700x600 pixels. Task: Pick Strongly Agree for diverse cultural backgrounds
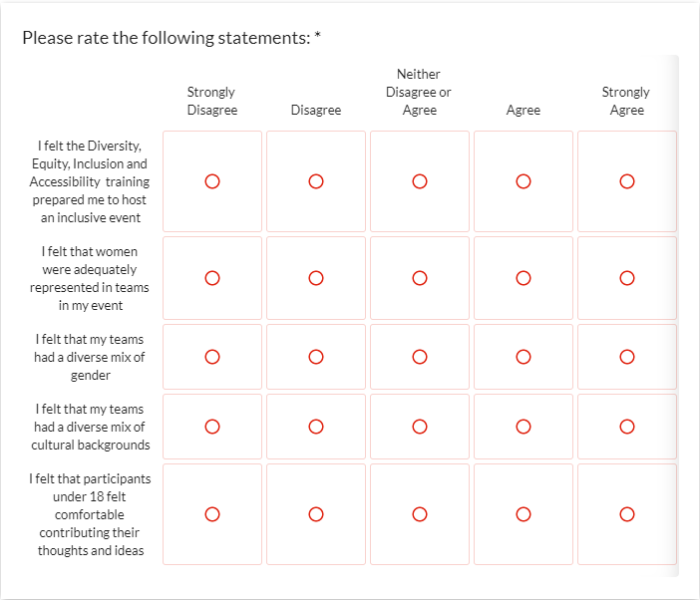627,427
